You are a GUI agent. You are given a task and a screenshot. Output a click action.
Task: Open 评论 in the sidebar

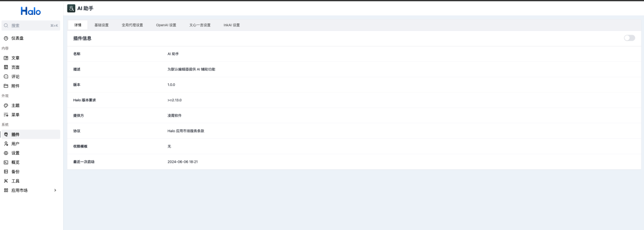(x=31, y=77)
